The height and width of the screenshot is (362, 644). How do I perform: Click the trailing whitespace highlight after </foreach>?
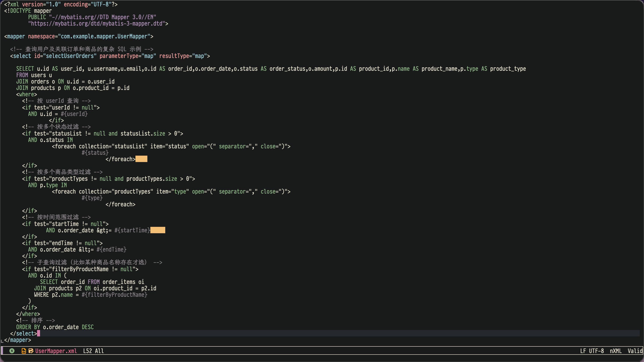[x=141, y=159]
